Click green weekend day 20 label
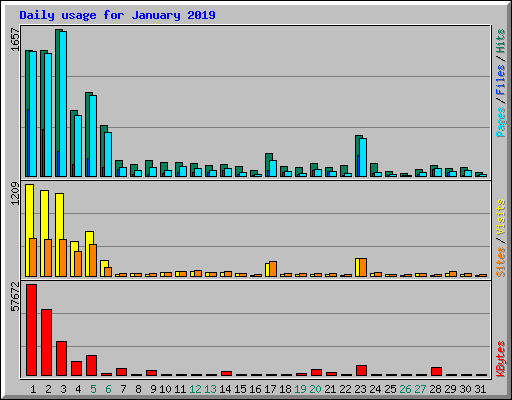The width and height of the screenshot is (512, 400). 315,389
